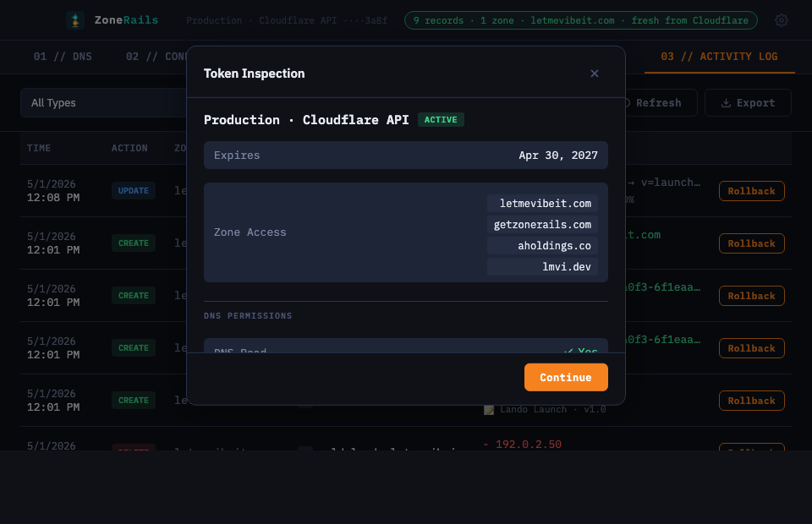Click the ACTIVE status badge
The width and height of the screenshot is (812, 524).
pyautogui.click(x=441, y=119)
